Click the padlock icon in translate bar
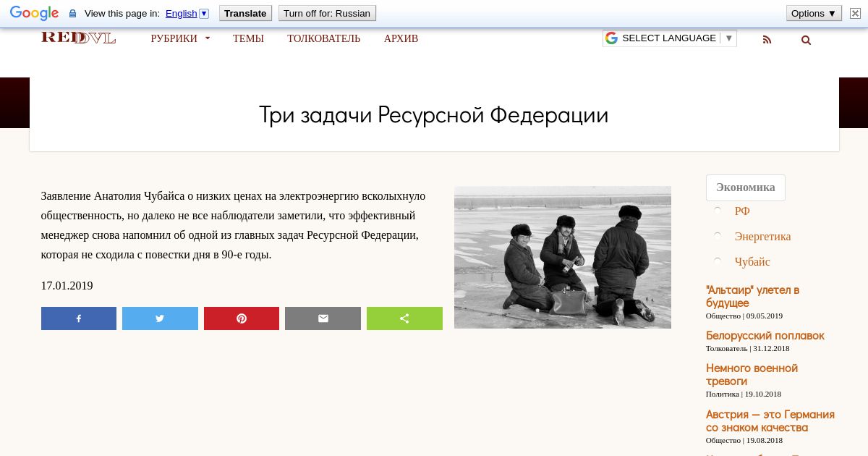The height and width of the screenshot is (456, 868). pos(72,14)
